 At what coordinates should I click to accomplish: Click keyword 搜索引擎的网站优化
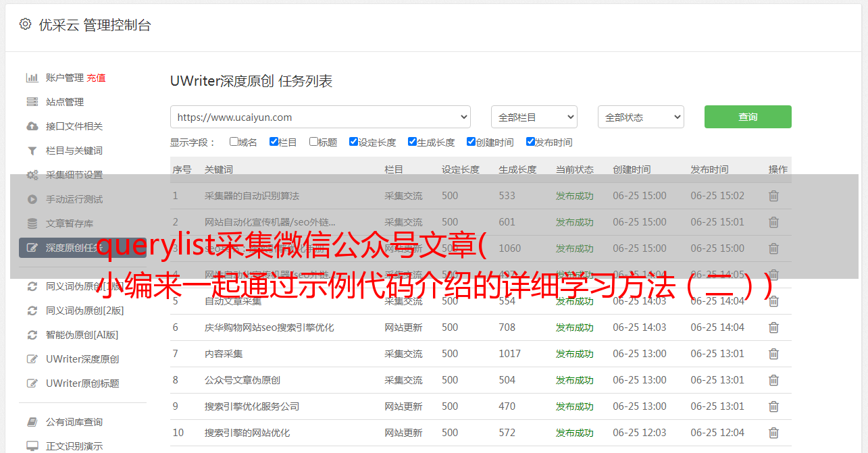[x=247, y=433]
